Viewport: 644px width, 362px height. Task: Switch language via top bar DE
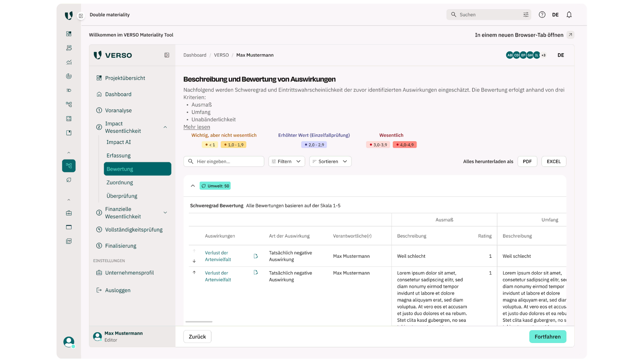click(x=555, y=15)
